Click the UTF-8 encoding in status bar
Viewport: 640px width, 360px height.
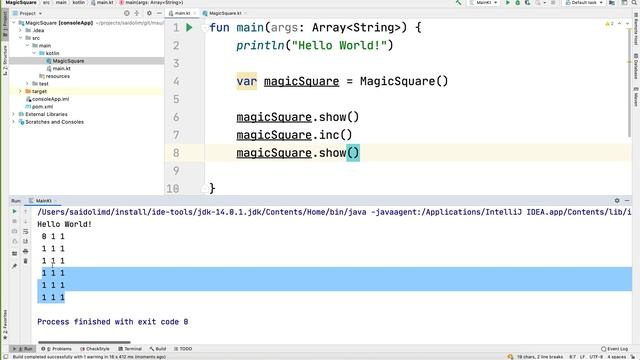[x=596, y=357]
